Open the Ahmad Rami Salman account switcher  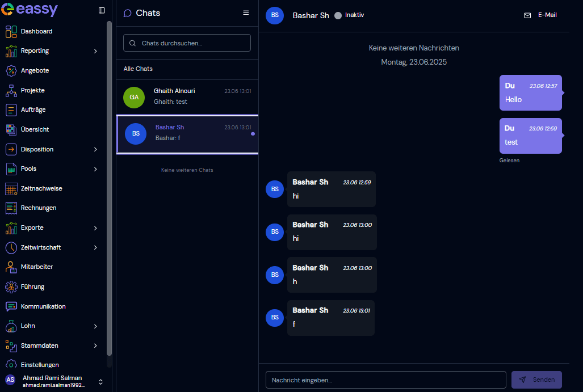tap(100, 381)
